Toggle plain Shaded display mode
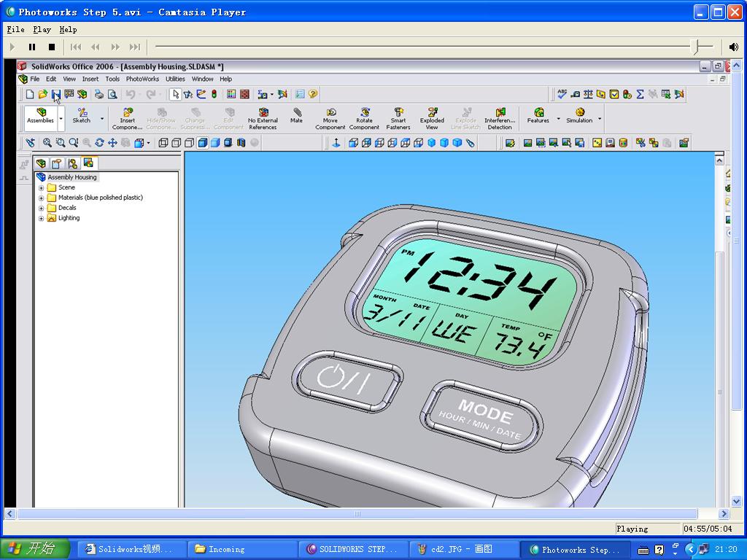 click(215, 142)
